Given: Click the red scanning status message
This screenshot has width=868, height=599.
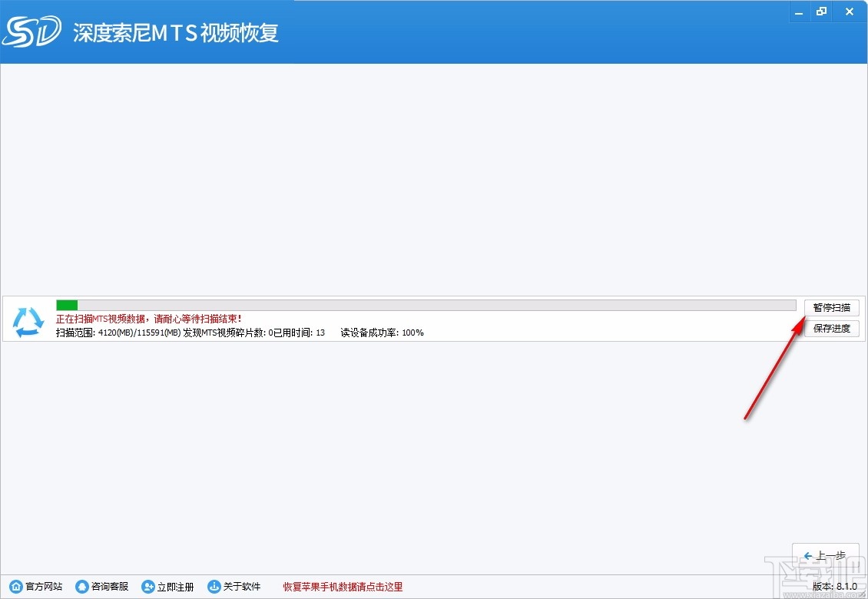Looking at the screenshot, I should 147,318.
